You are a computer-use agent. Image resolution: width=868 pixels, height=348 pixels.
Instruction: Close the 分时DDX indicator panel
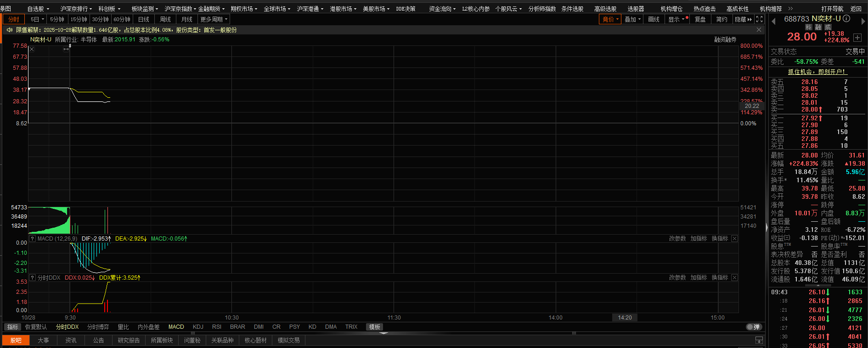pos(734,278)
